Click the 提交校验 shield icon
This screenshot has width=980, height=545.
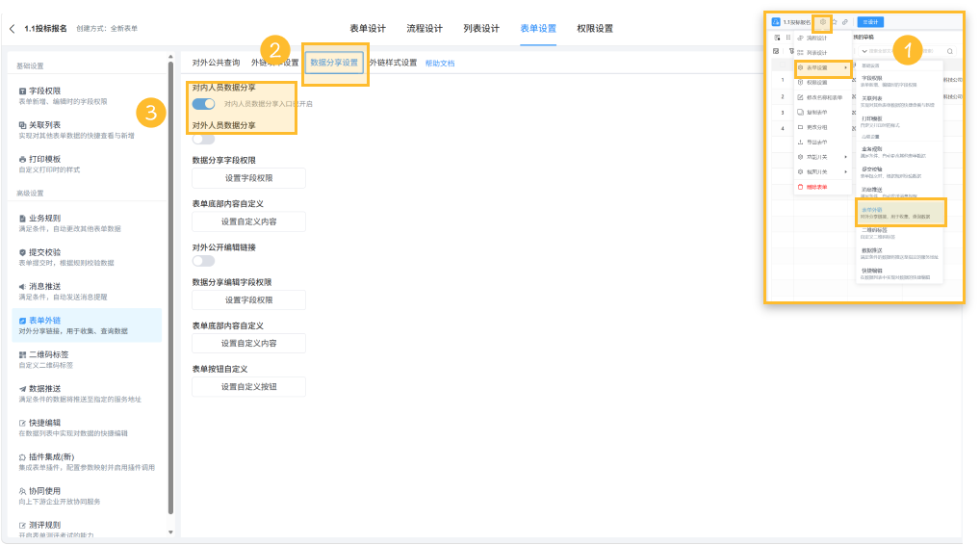pyautogui.click(x=22, y=252)
